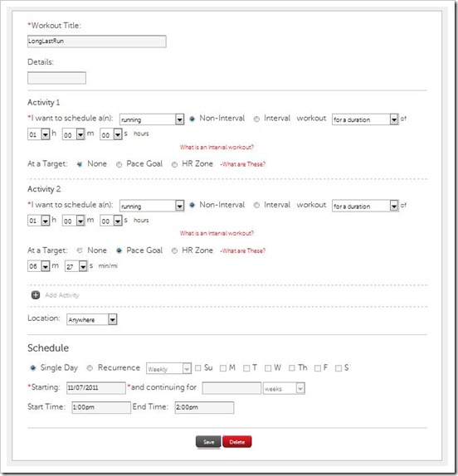Select HR Zone radio for Activity 2

pos(174,250)
